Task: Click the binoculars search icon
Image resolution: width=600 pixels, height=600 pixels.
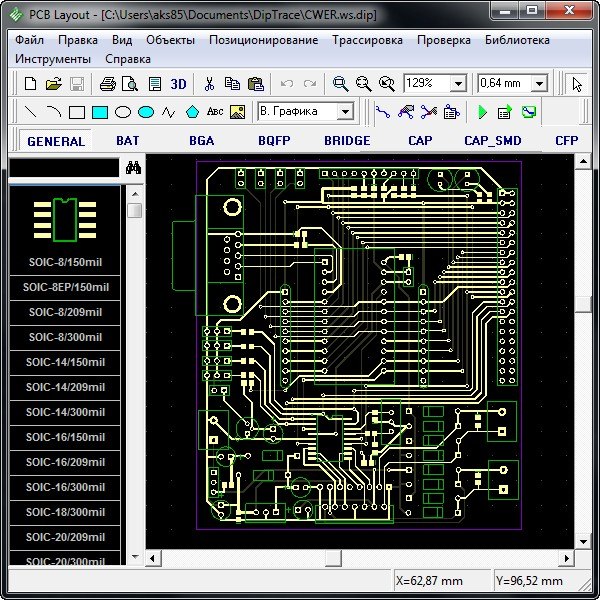Action: click(133, 169)
